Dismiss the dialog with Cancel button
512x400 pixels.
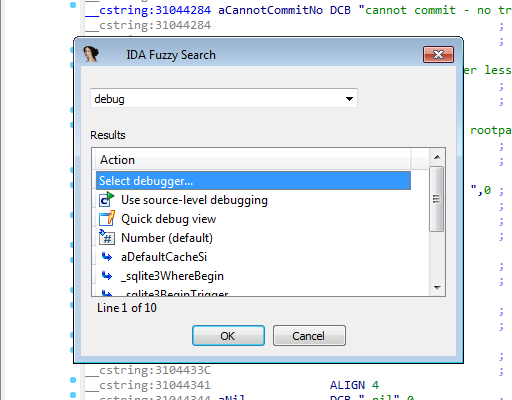tap(309, 336)
